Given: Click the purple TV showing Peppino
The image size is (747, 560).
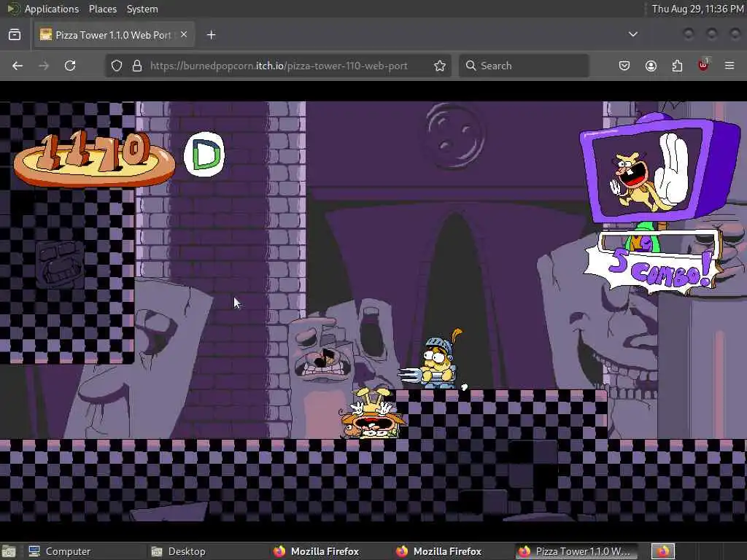Looking at the screenshot, I should pyautogui.click(x=659, y=168).
